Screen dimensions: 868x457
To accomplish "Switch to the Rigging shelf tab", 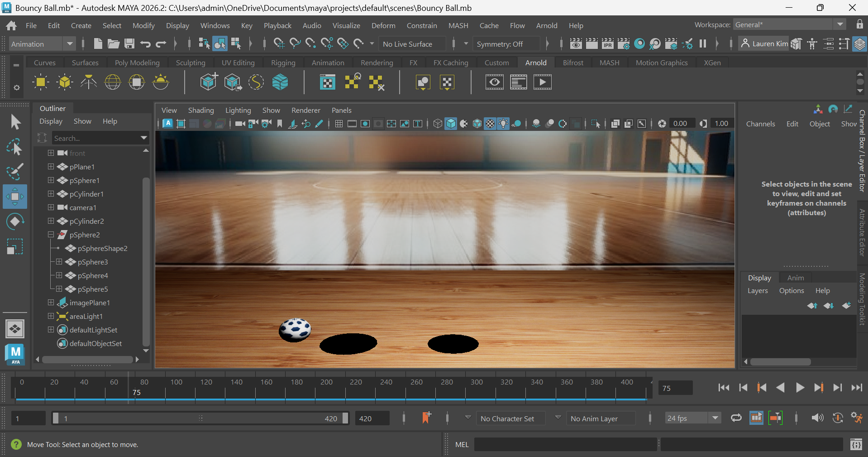I will [x=283, y=63].
